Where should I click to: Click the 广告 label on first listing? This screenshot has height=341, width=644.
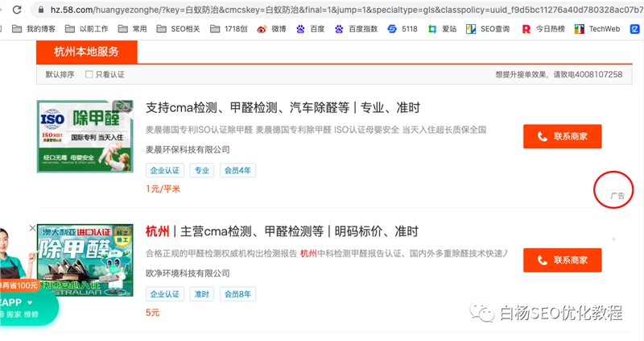coord(617,196)
